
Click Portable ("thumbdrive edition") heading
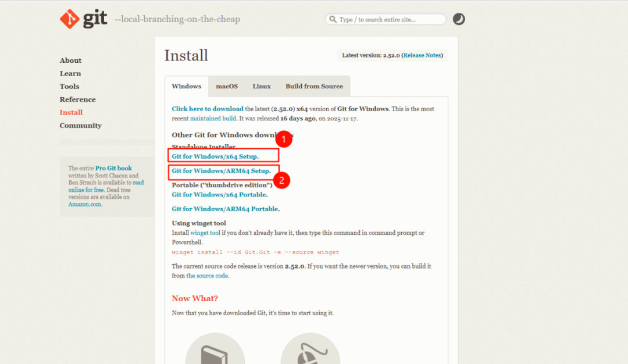pos(222,185)
